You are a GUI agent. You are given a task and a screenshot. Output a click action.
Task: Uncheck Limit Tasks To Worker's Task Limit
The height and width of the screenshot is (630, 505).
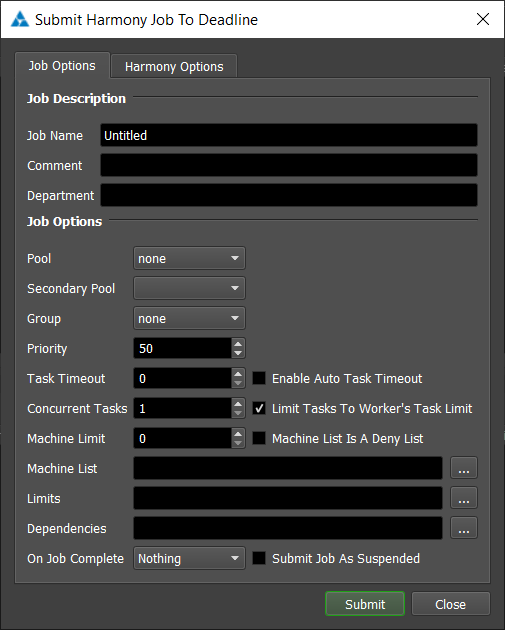(x=259, y=408)
